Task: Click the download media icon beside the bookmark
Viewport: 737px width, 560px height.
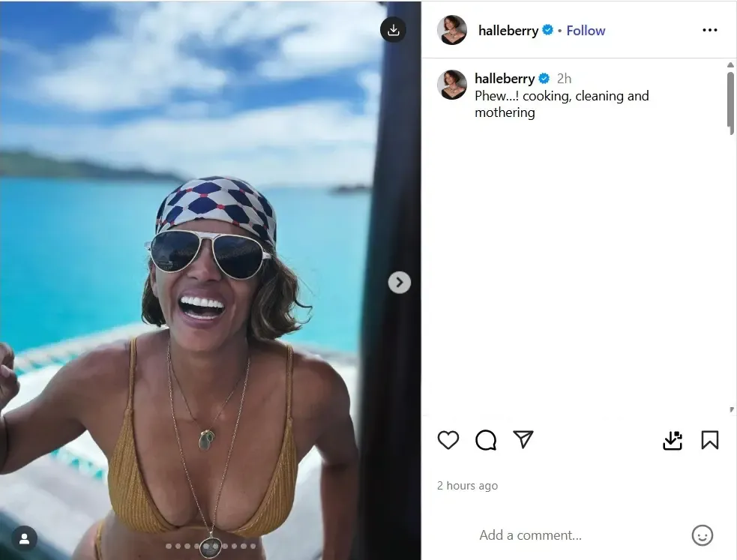Action: click(x=673, y=441)
